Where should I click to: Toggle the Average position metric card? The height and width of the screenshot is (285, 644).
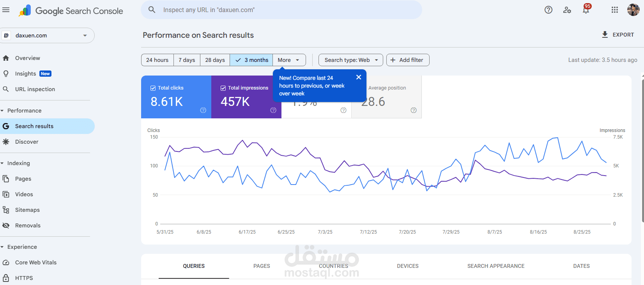[387, 97]
